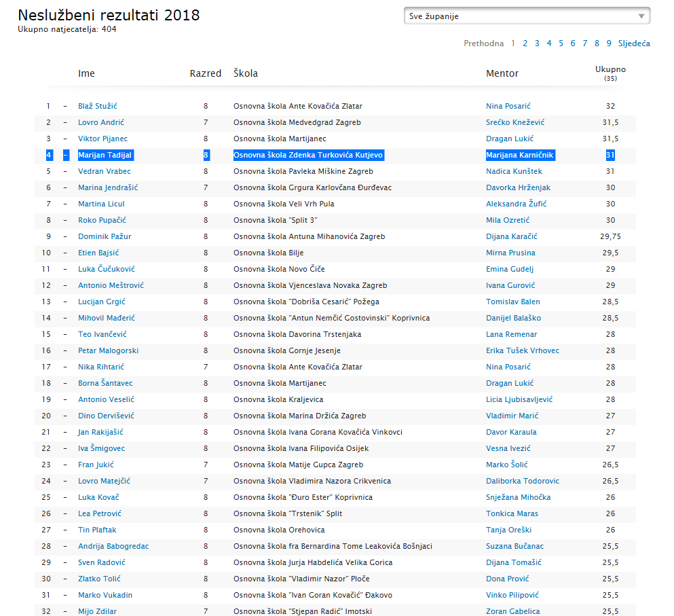
Task: Open Vedran Vrabec competitor profile
Action: coord(105,171)
